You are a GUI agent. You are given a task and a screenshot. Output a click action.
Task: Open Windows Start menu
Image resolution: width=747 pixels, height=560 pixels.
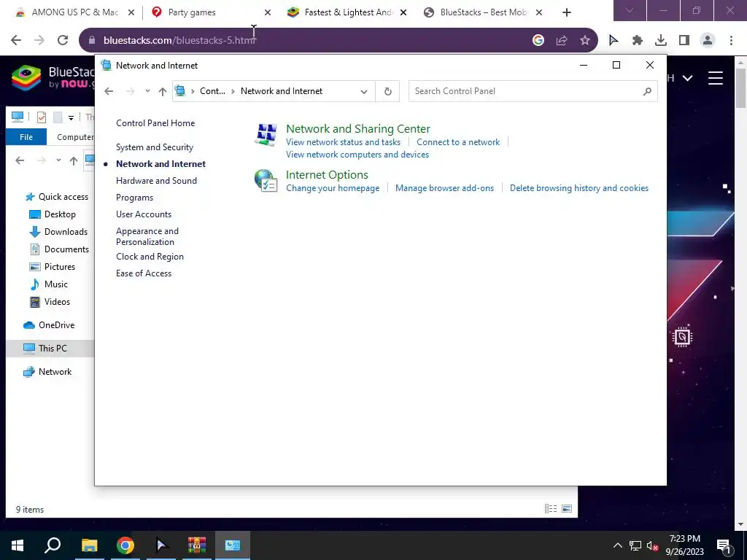click(x=18, y=545)
